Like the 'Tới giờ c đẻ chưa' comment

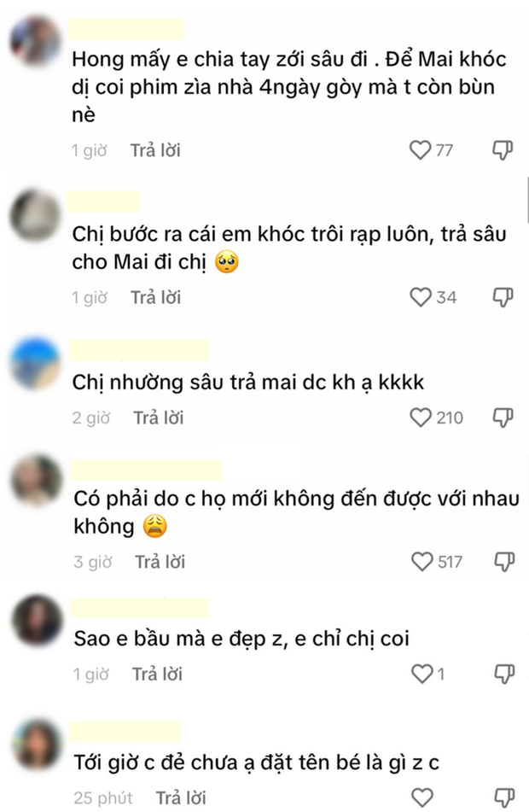tap(422, 797)
